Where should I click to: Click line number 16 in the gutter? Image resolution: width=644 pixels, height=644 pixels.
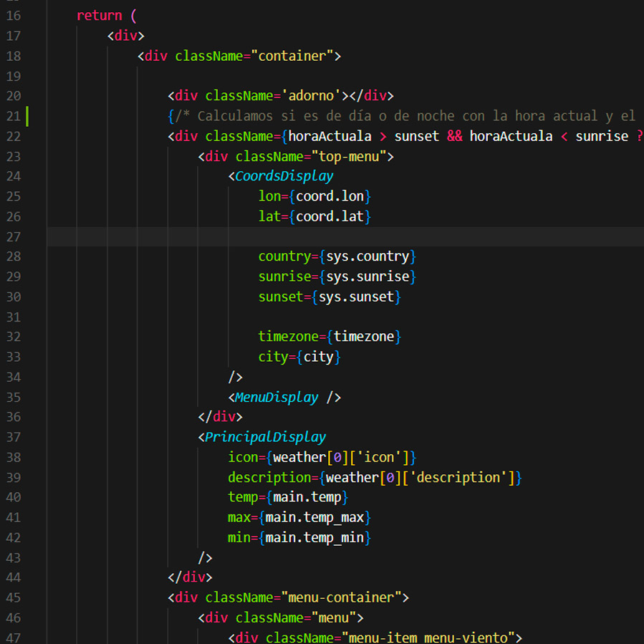(14, 16)
